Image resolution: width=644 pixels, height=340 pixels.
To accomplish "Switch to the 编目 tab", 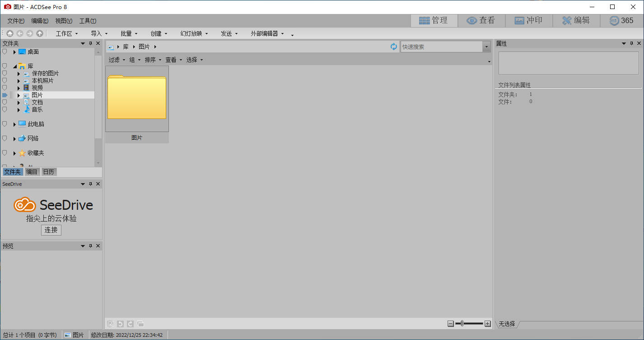I will [32, 172].
